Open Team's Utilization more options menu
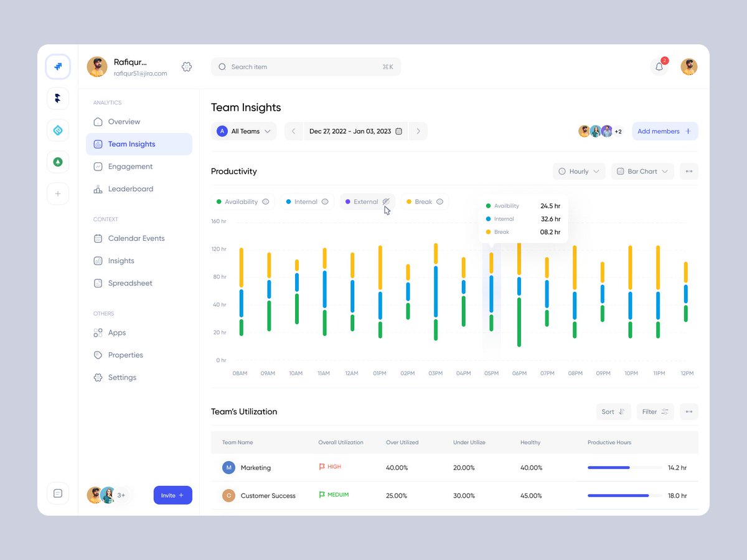Image resolution: width=747 pixels, height=560 pixels. click(x=689, y=411)
